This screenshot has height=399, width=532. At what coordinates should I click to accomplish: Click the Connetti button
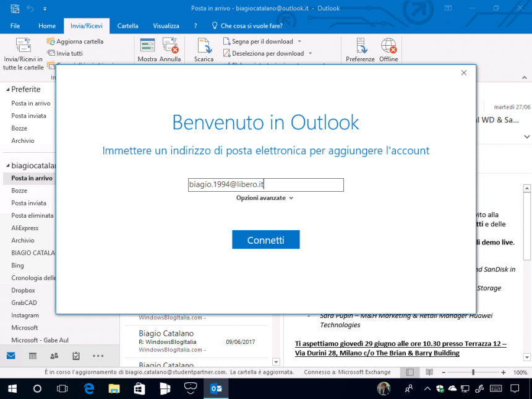pos(265,239)
